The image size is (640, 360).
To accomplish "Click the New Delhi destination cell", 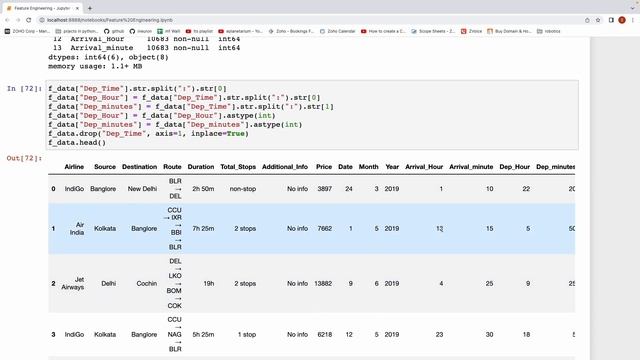I will [142, 189].
